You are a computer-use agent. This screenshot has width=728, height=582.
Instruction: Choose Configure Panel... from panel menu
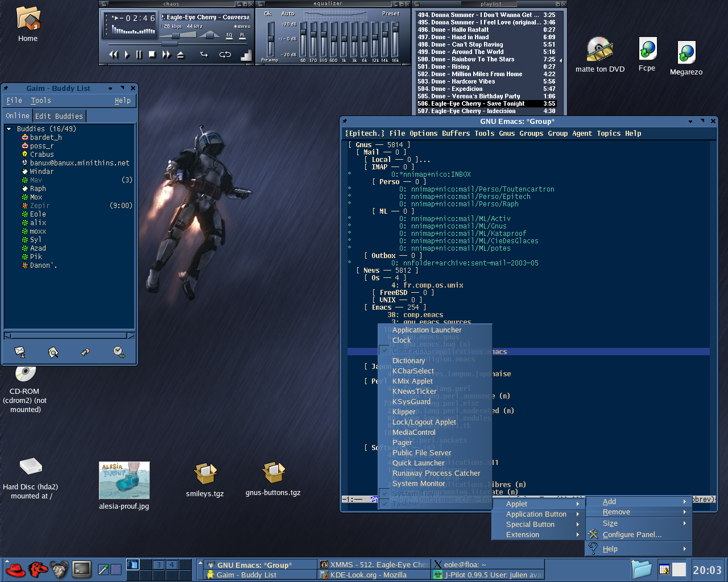[638, 535]
